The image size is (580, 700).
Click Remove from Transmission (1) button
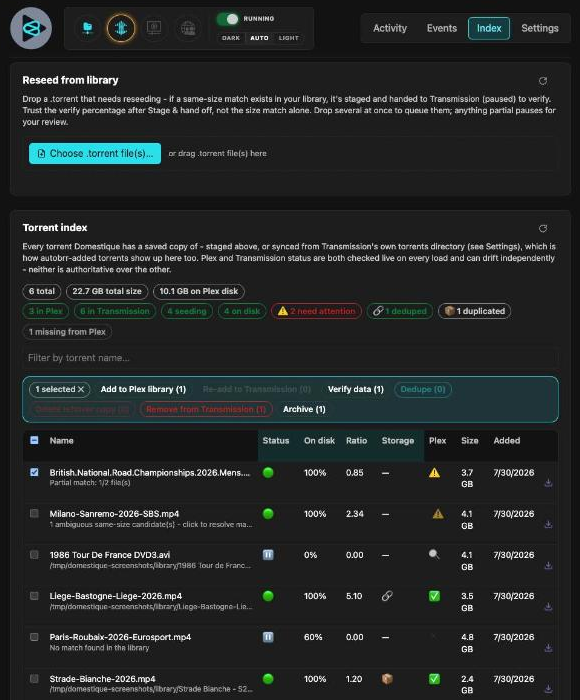click(x=206, y=409)
